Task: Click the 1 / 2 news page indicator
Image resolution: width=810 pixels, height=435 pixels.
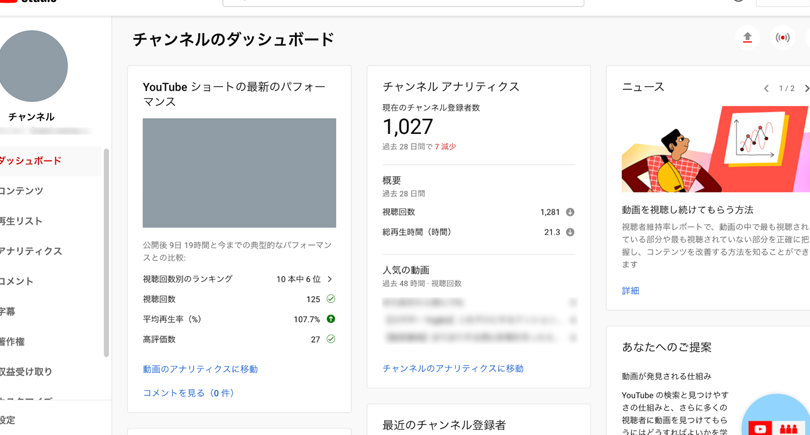Action: tap(787, 88)
